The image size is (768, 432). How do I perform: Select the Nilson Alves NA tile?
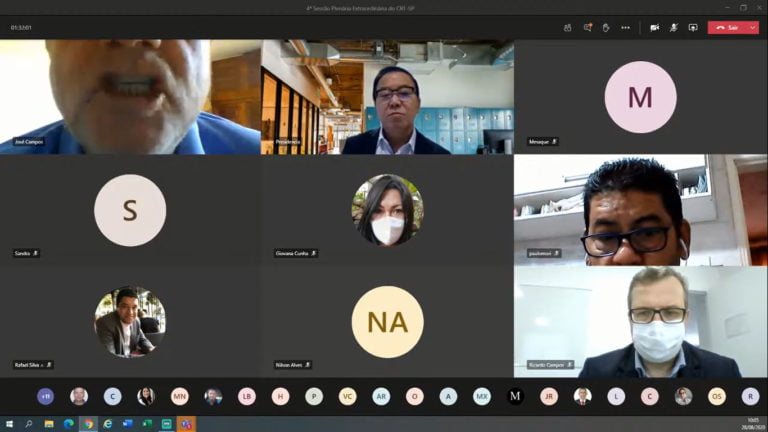coord(387,322)
